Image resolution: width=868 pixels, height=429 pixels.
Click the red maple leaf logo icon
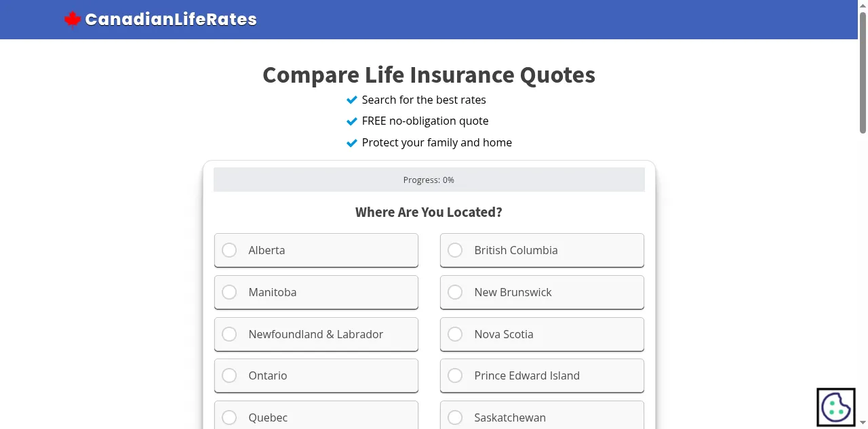72,20
